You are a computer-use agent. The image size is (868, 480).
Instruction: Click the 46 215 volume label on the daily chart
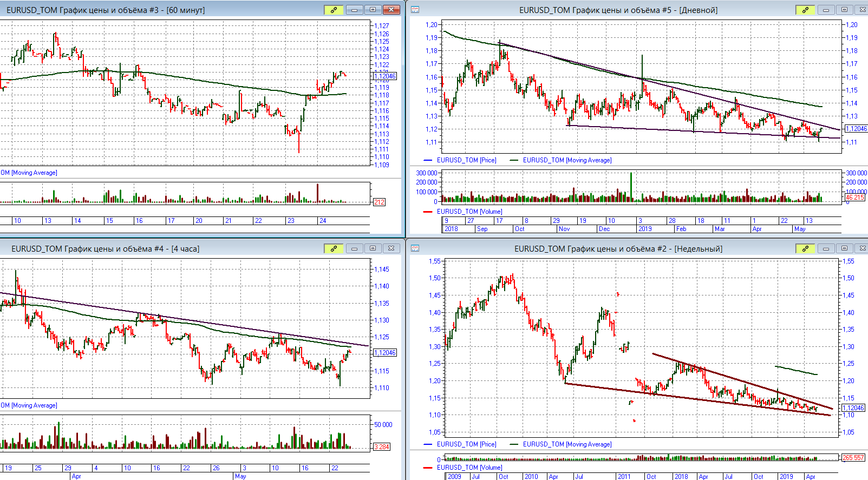pyautogui.click(x=855, y=198)
